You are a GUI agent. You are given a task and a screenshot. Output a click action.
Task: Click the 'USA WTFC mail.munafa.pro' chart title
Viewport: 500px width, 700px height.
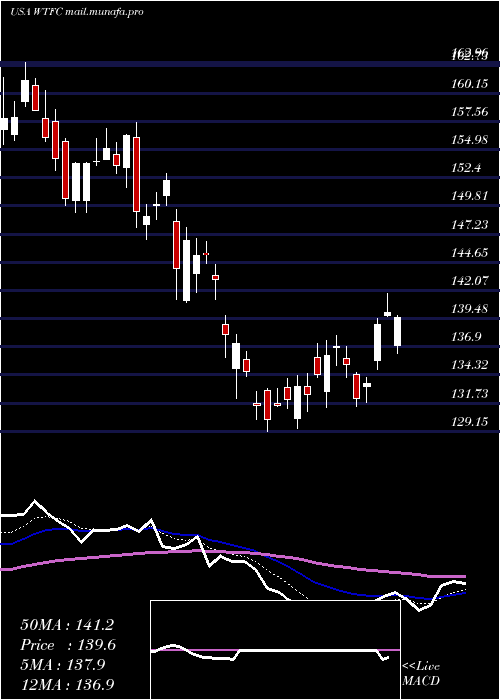77,12
